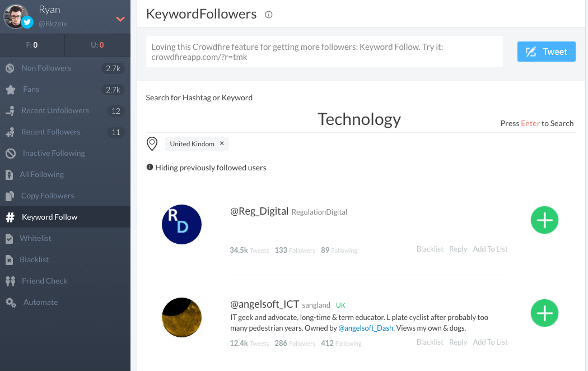Click the Inactive Following ban icon
The image size is (588, 371).
point(11,154)
